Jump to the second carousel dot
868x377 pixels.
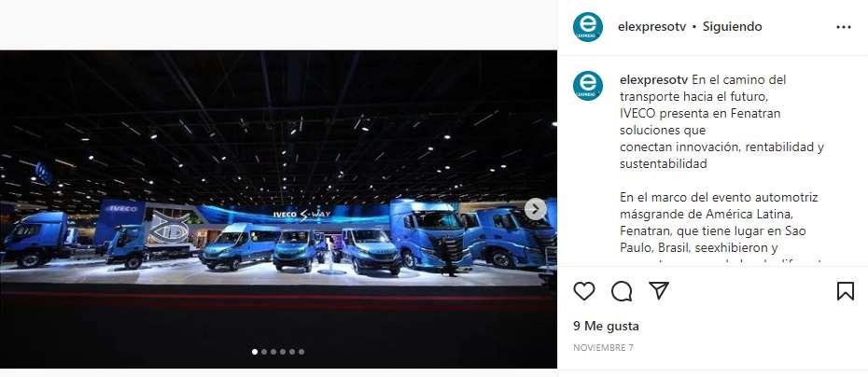click(264, 352)
